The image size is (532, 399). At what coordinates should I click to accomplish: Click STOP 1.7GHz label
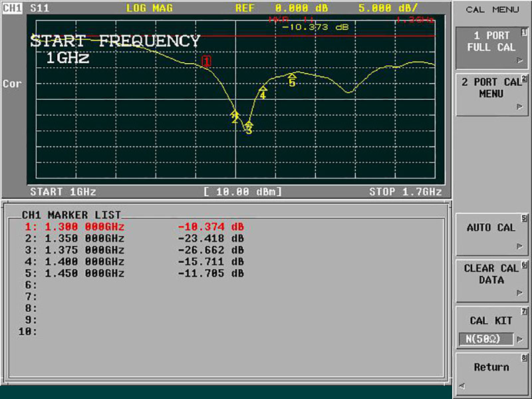[x=406, y=192]
